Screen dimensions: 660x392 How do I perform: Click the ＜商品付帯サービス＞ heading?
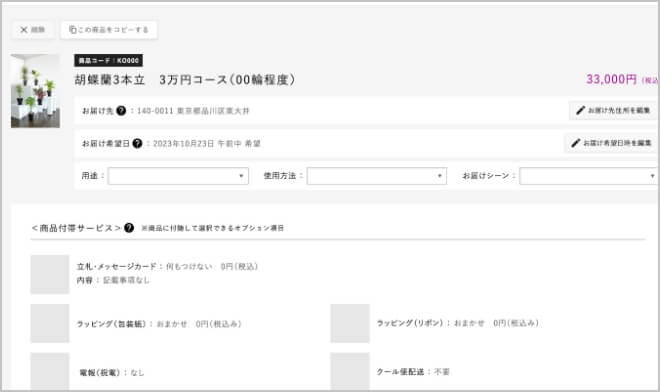[x=76, y=228]
